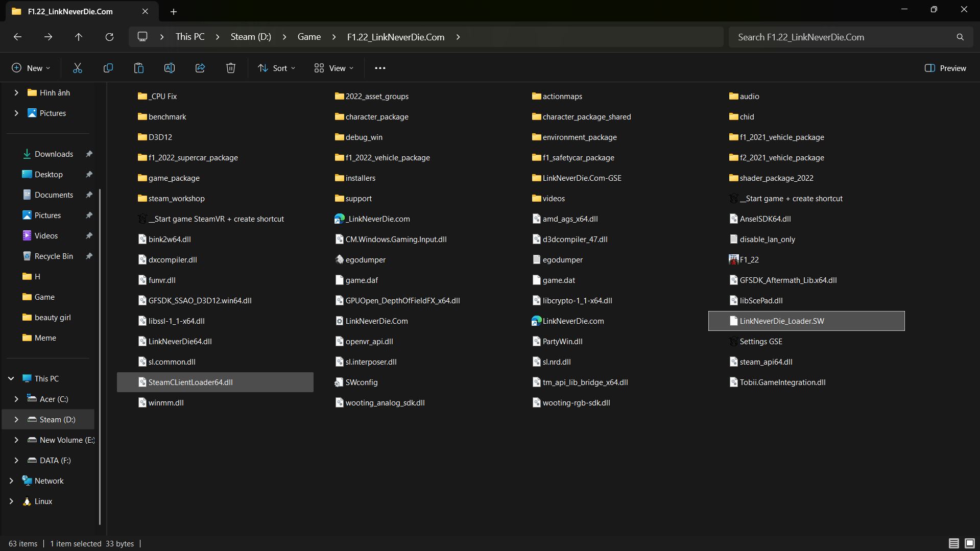This screenshot has height=551, width=980.
Task: Toggle the Preview pane
Action: click(x=945, y=68)
